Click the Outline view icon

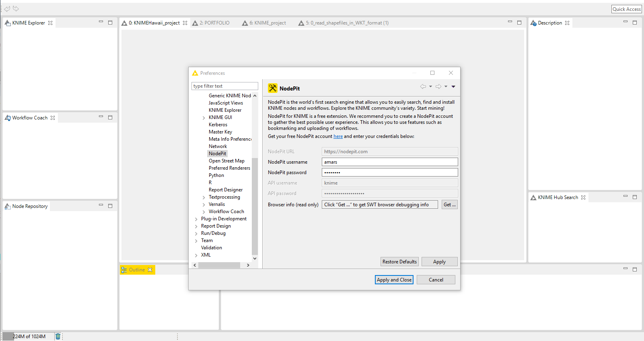click(x=124, y=270)
